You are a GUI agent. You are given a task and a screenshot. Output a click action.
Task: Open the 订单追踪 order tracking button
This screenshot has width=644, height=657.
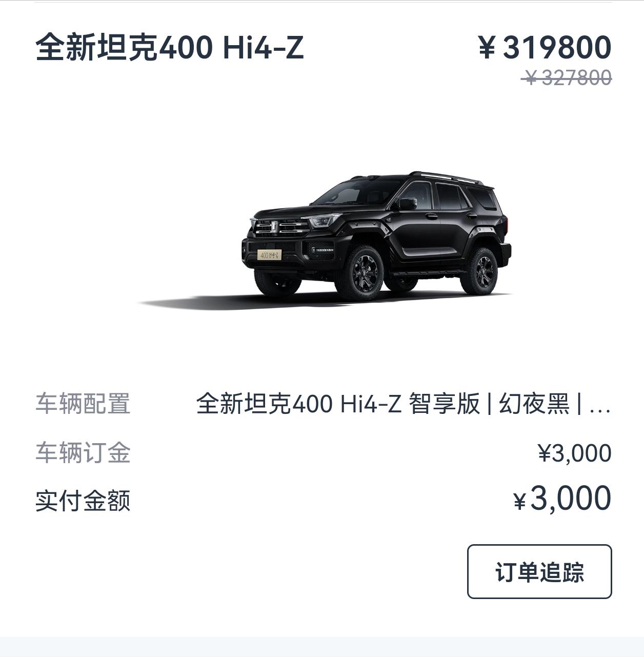coord(539,571)
